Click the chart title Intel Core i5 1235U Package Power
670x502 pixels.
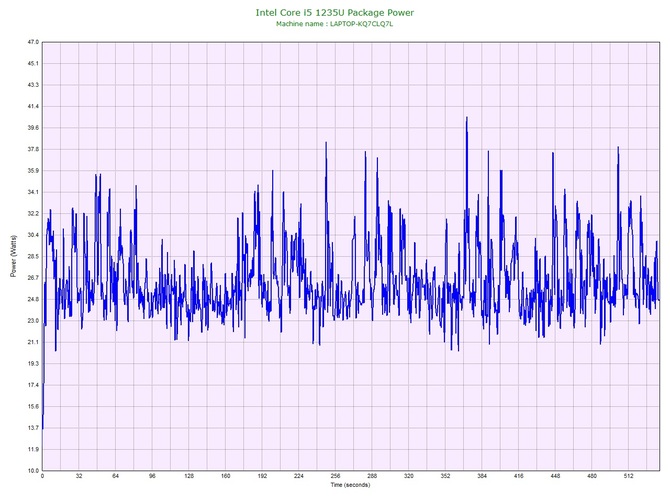pos(335,12)
